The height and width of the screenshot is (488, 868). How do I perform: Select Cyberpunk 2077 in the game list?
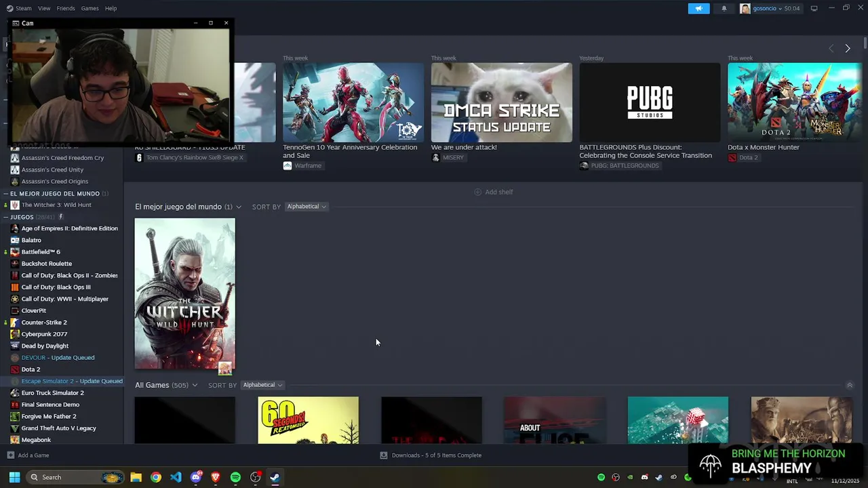(x=44, y=334)
